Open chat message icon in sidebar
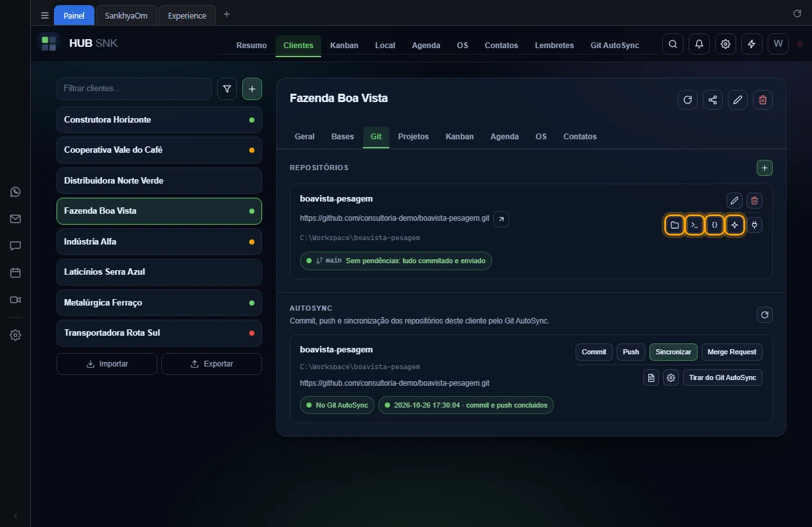Viewport: 812px width, 527px height. pyautogui.click(x=15, y=246)
